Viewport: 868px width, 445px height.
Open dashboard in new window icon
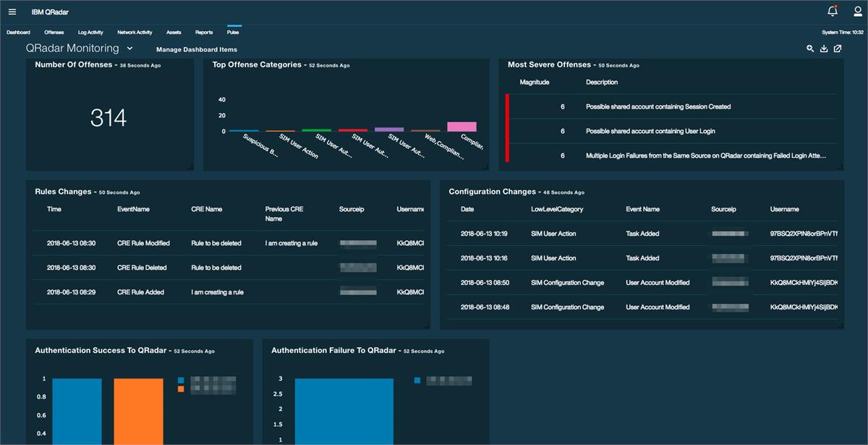(x=839, y=48)
